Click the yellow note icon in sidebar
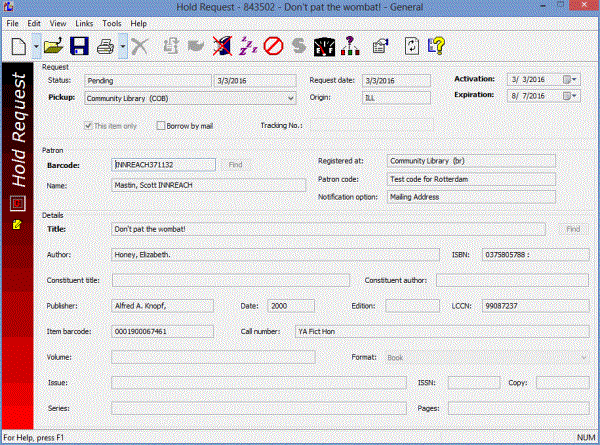The height and width of the screenshot is (445, 600). pyautogui.click(x=16, y=225)
